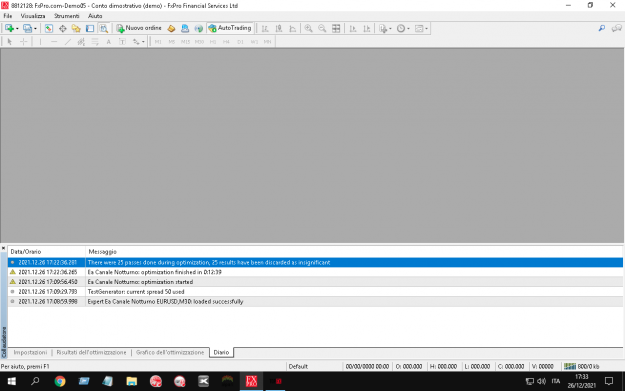Select the W1 timeframe
This screenshot has height=391, width=625.
tap(254, 42)
